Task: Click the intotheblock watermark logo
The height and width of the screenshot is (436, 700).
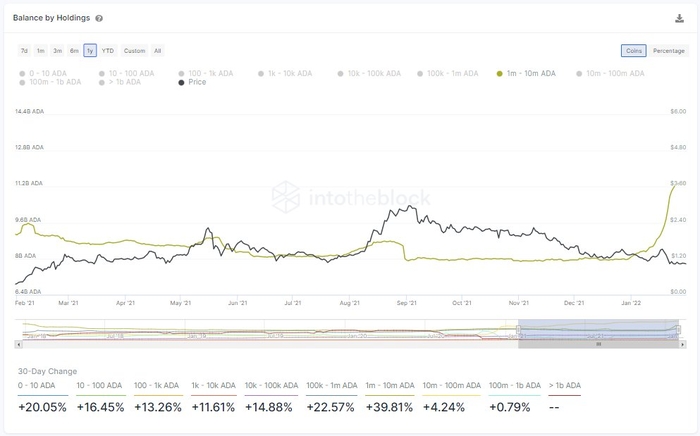Action: coord(350,197)
